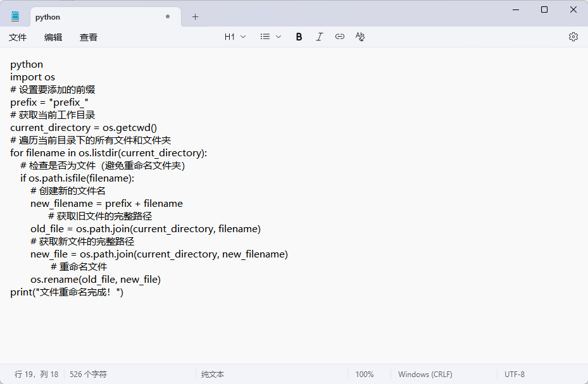Click line 'current_directory = os.getcwd()'

[x=84, y=128]
